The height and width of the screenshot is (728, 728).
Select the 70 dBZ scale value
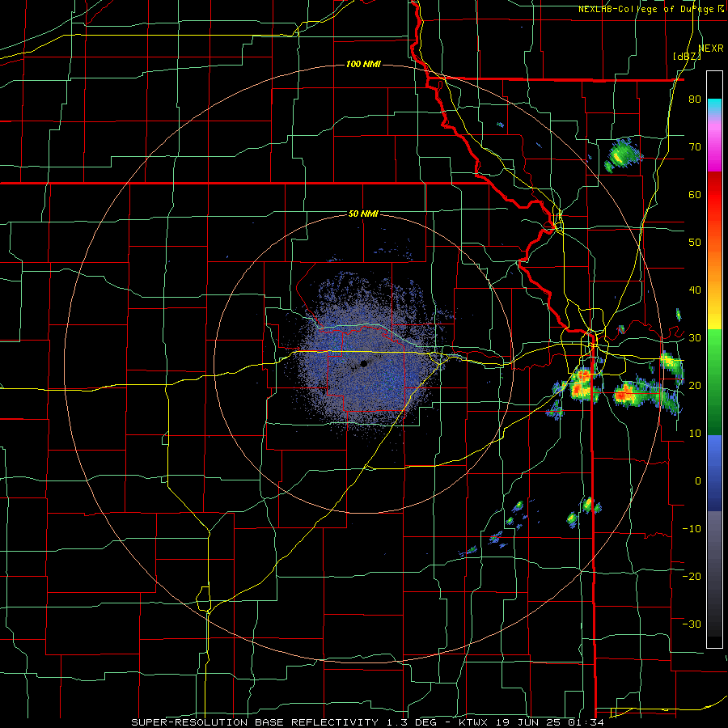coord(695,147)
